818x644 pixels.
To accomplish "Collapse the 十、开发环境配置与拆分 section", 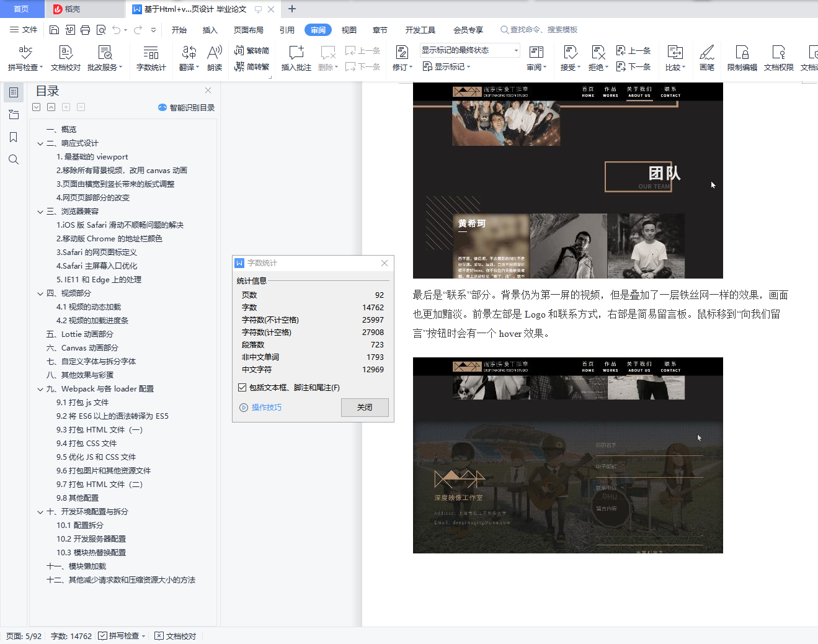I will point(40,512).
